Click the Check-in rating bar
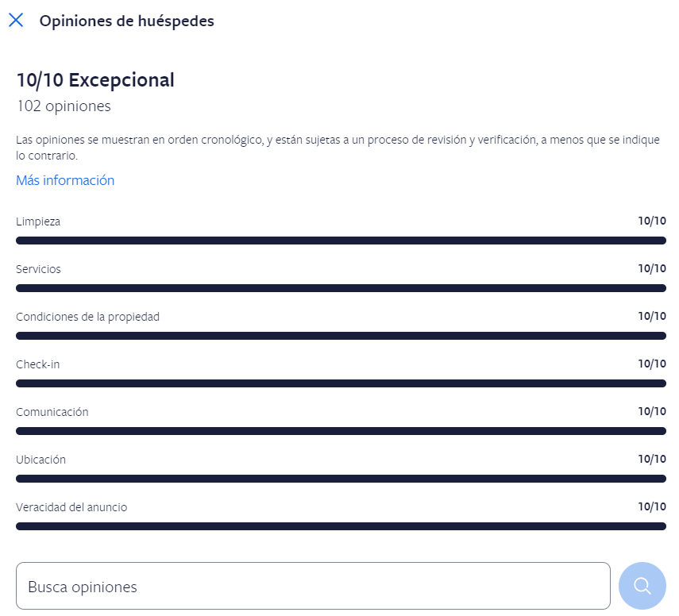Screen dimensions: 679x616 341,383
